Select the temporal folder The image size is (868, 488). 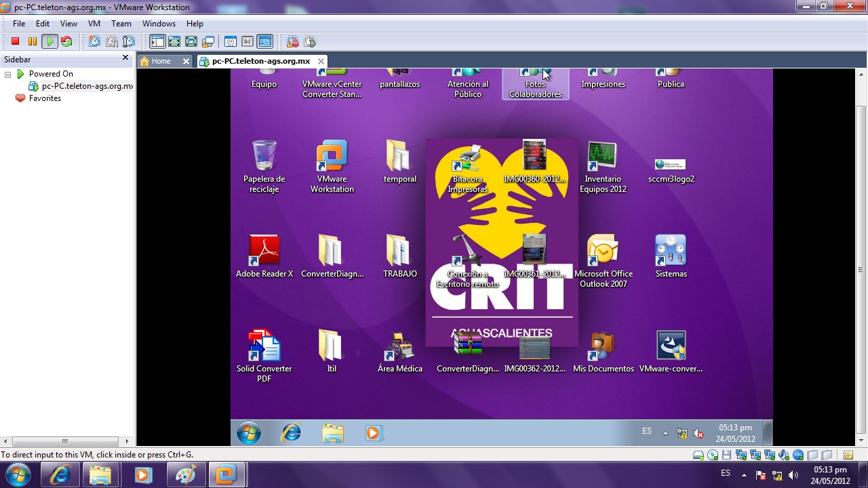click(399, 161)
